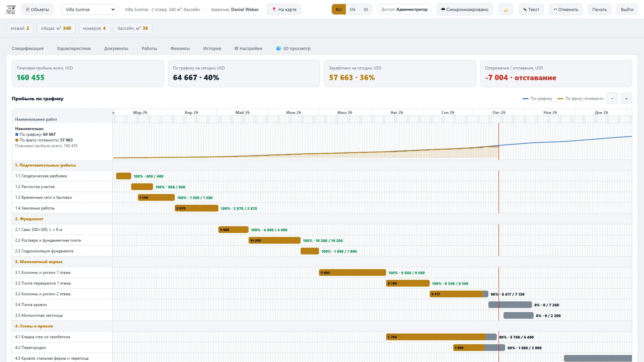This screenshot has height=362, width=644.
Task: Select section header 2. Фундамент
Action: coord(29,219)
